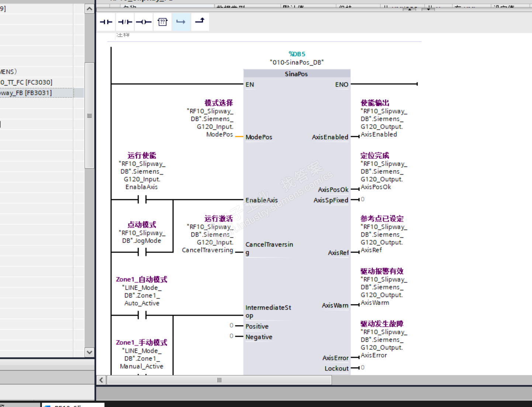
Task: Select the AxisPosOk output pin
Action: (333, 190)
